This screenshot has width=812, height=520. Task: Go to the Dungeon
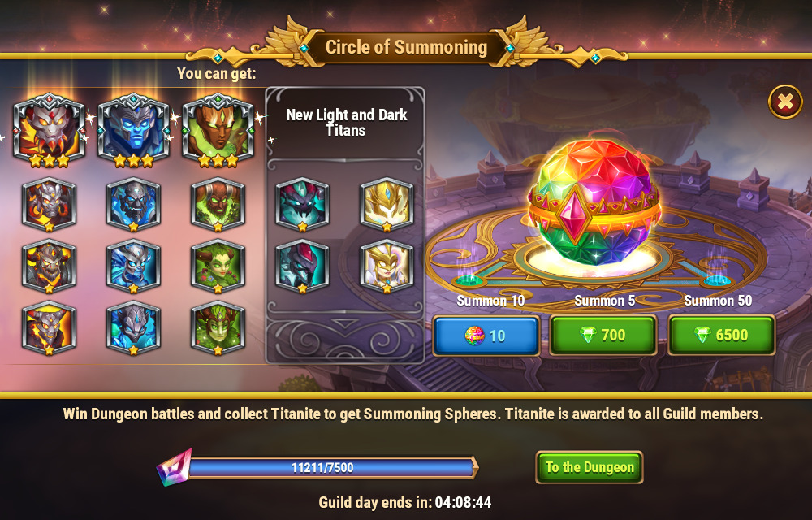point(590,467)
